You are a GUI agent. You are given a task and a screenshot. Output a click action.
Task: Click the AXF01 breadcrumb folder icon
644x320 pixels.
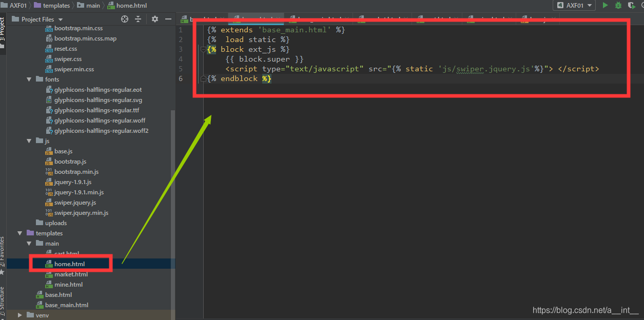(x=4, y=5)
